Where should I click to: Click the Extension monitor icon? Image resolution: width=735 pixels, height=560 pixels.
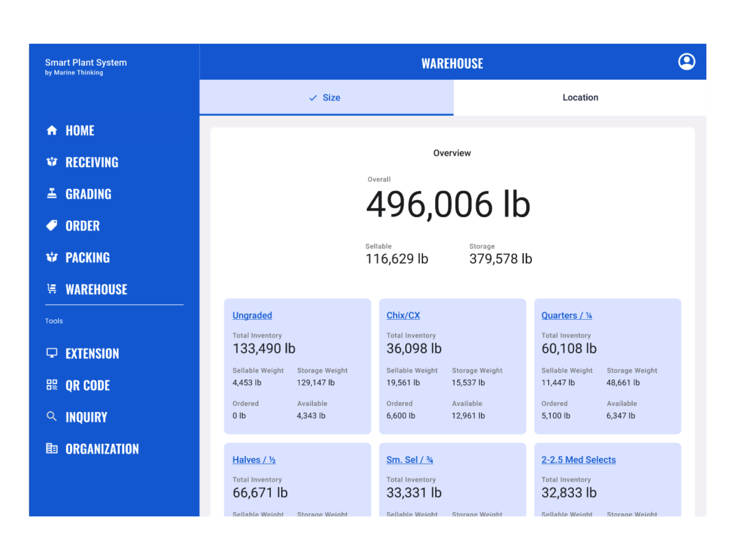[52, 353]
